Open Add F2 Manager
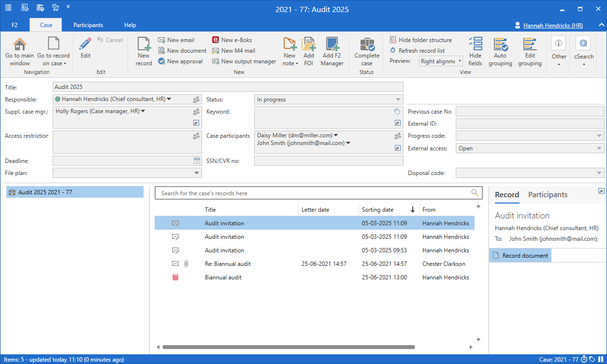Screen dimensions: 607x364 332,45
